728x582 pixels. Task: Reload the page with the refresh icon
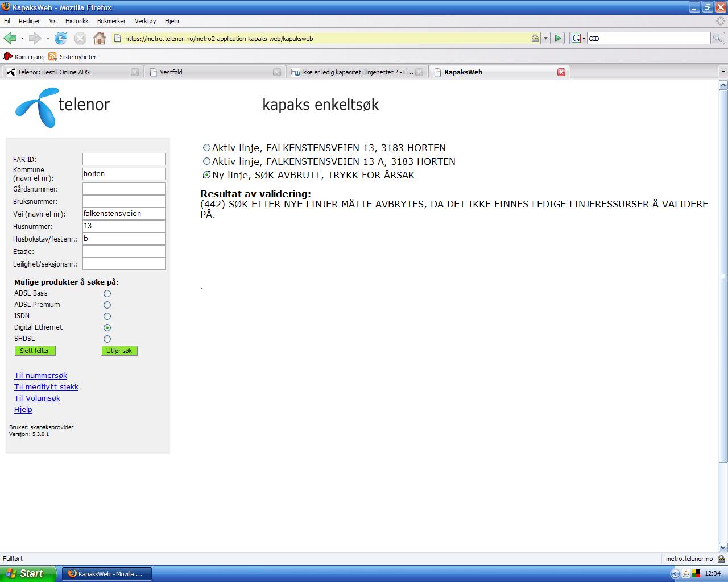click(x=61, y=38)
